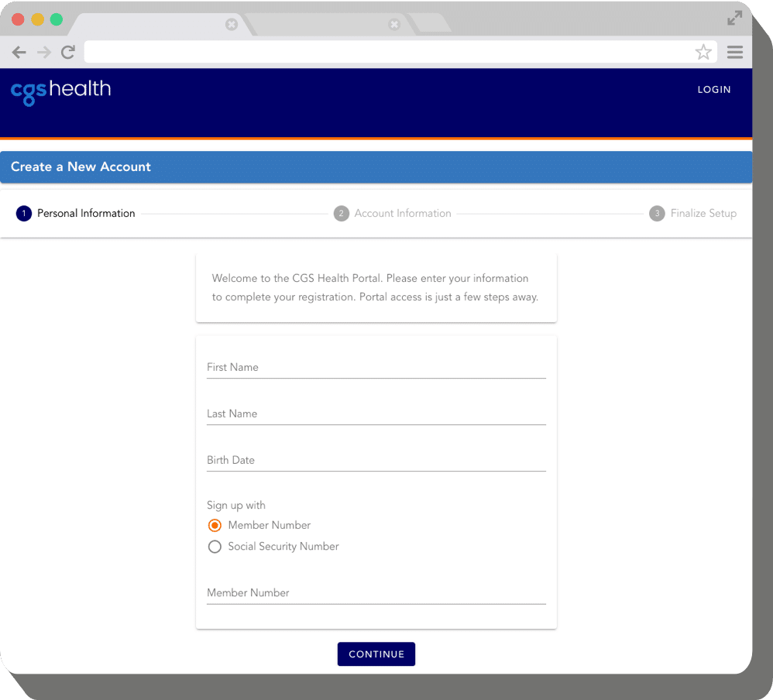Click inside the Birth Date field
Image resolution: width=773 pixels, height=700 pixels.
pos(376,460)
